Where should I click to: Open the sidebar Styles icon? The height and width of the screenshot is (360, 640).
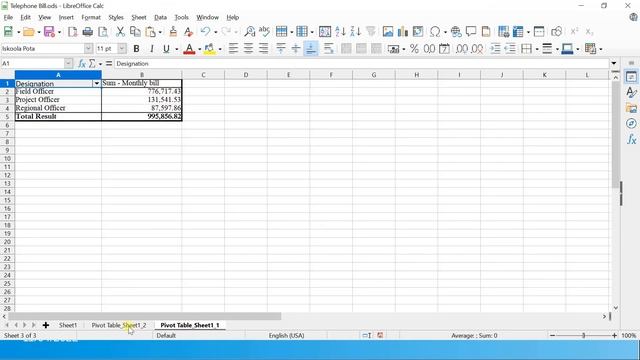tap(631, 92)
